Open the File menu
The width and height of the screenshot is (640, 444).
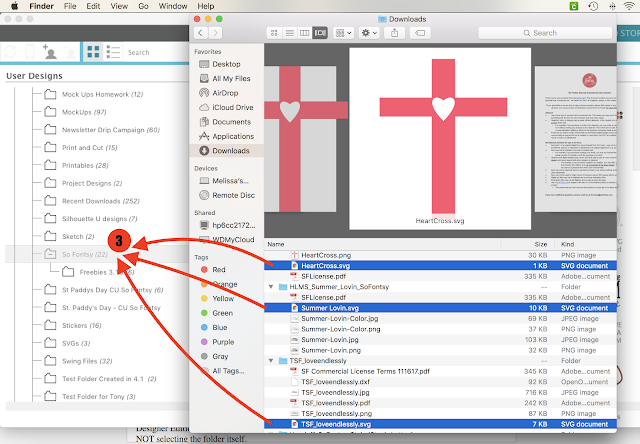point(70,6)
